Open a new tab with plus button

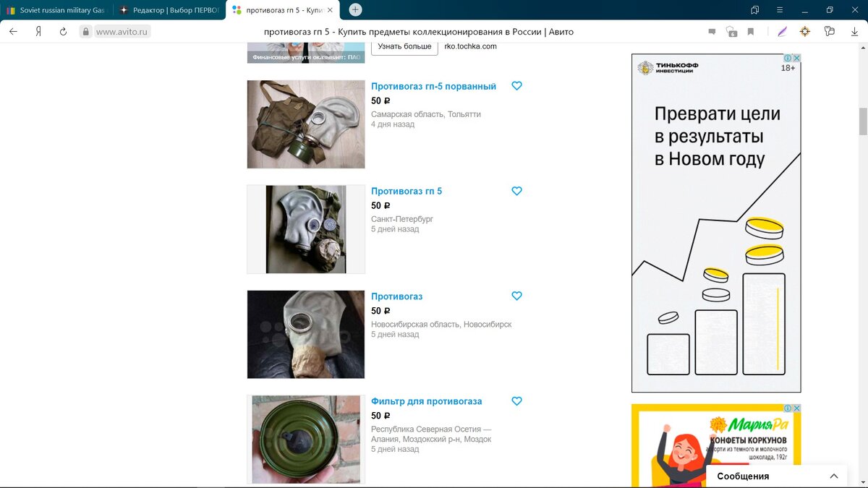[x=355, y=9]
